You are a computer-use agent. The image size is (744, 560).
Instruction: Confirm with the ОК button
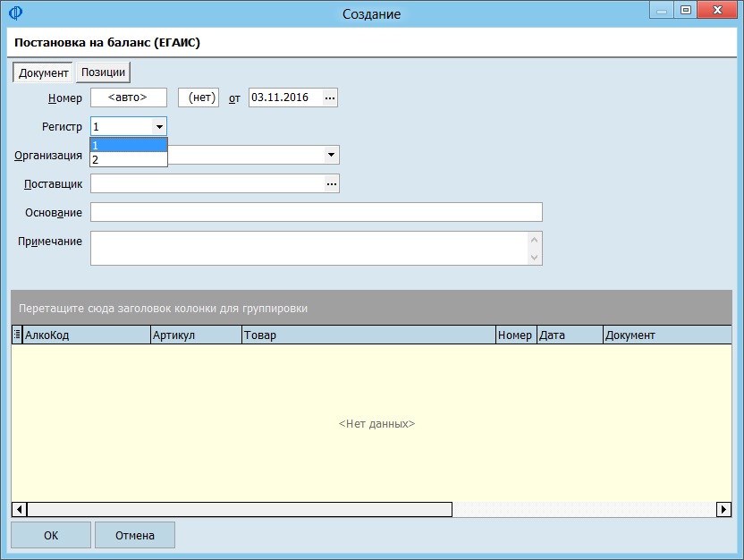coord(51,535)
